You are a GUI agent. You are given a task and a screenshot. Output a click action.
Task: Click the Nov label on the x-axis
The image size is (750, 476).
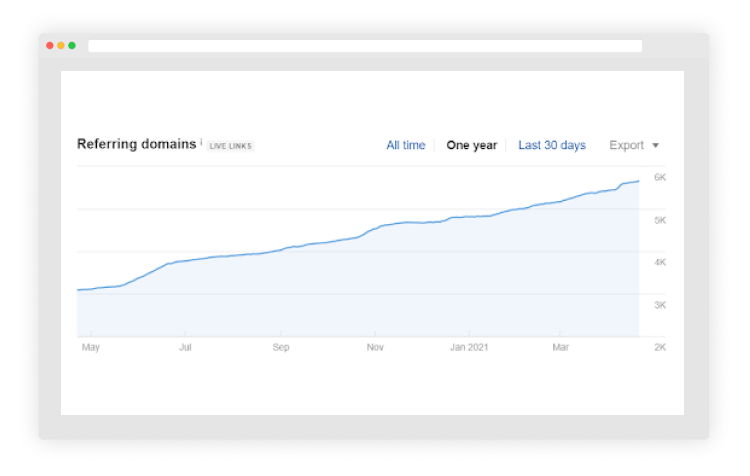[x=375, y=348]
